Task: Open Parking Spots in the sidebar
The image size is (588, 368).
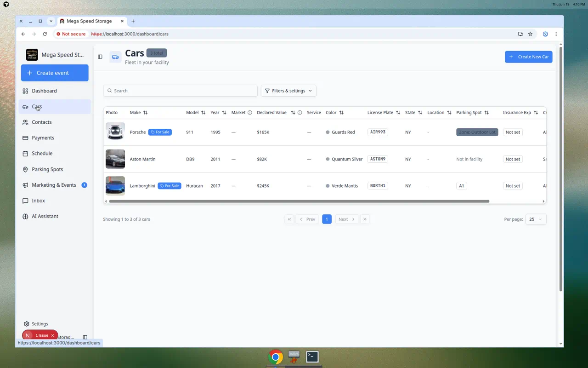Action: (x=55, y=169)
